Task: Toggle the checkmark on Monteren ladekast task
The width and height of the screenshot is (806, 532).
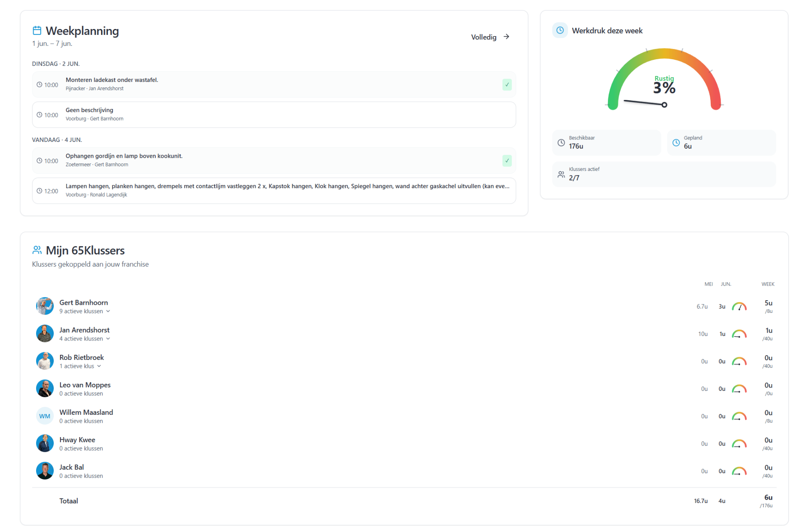Action: [507, 85]
